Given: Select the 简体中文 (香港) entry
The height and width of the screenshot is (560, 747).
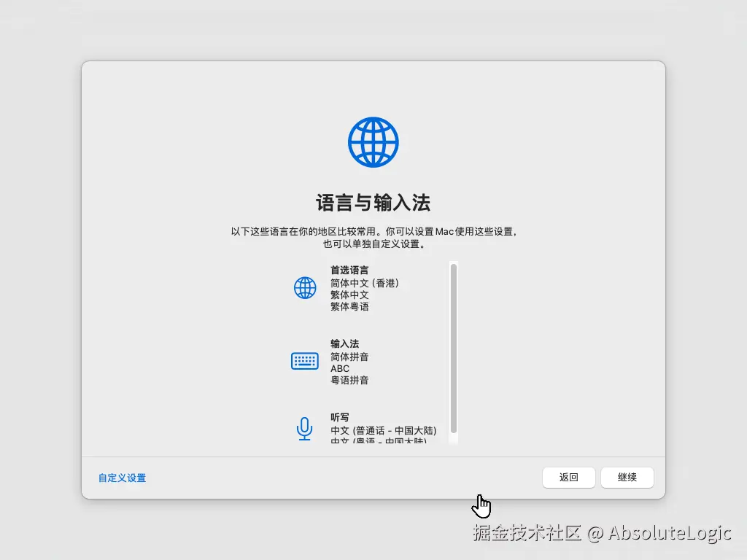Looking at the screenshot, I should pos(365,283).
